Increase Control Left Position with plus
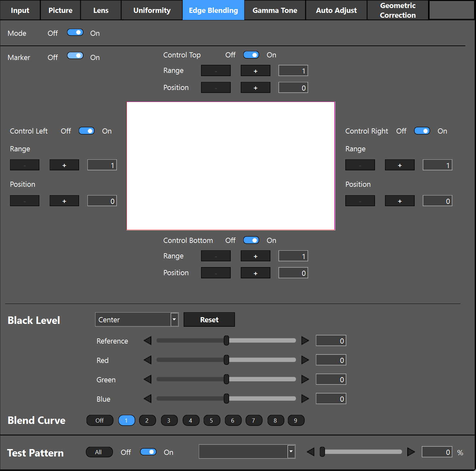 click(64, 201)
